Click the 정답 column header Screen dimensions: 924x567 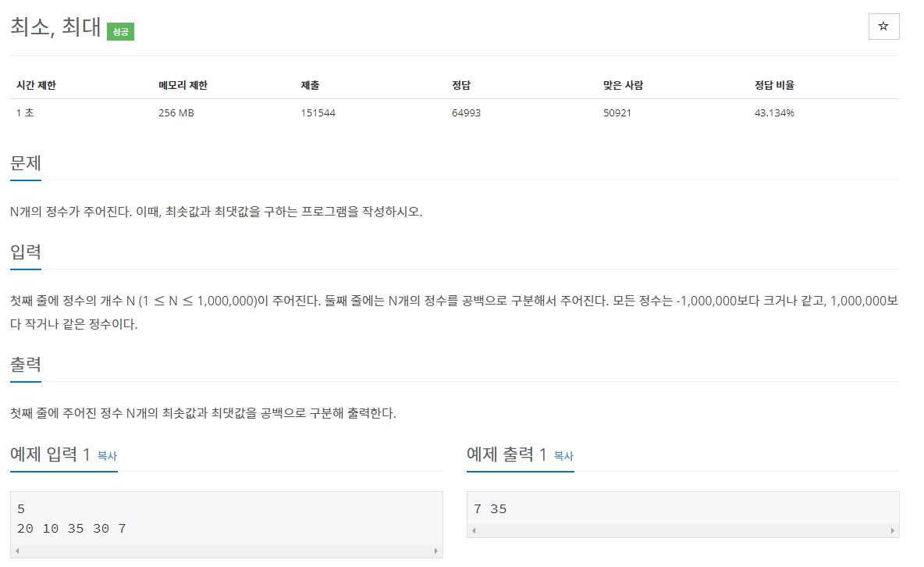pyautogui.click(x=460, y=86)
